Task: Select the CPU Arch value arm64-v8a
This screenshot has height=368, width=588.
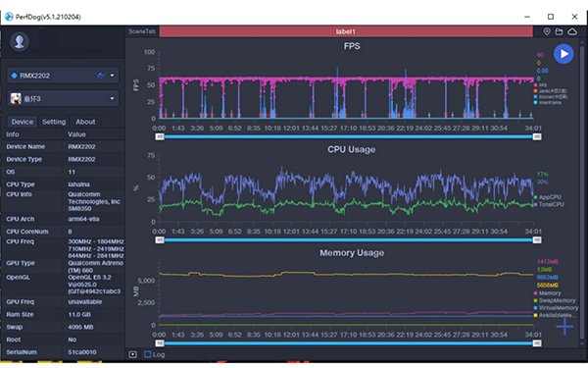Action: pos(83,219)
